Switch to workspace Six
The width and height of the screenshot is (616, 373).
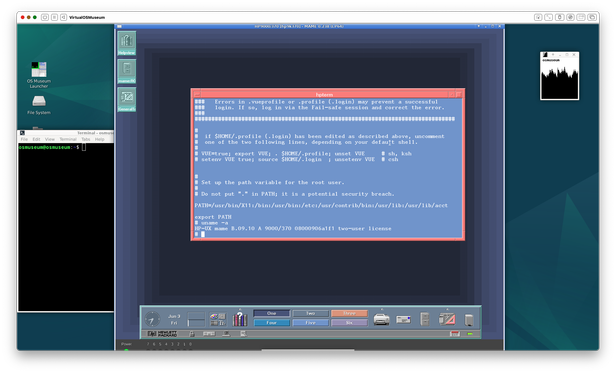[x=349, y=323]
